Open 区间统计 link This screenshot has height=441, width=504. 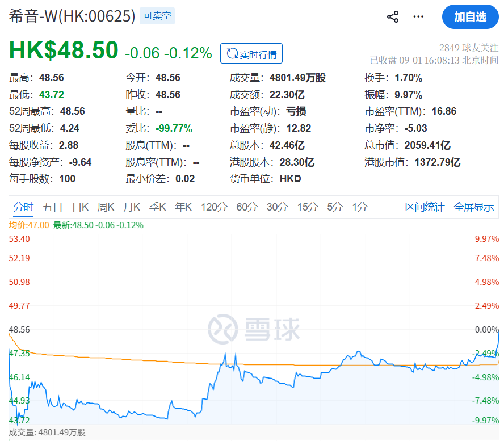pyautogui.click(x=425, y=207)
